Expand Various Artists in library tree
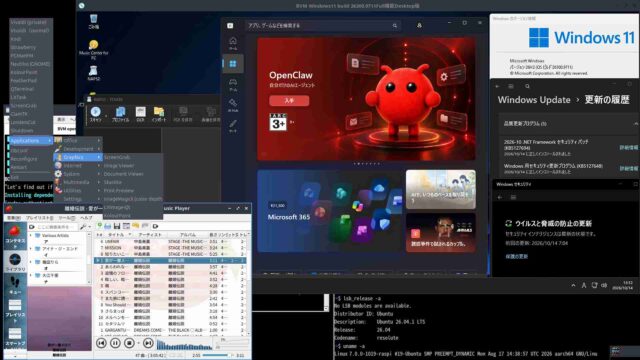 31,236
